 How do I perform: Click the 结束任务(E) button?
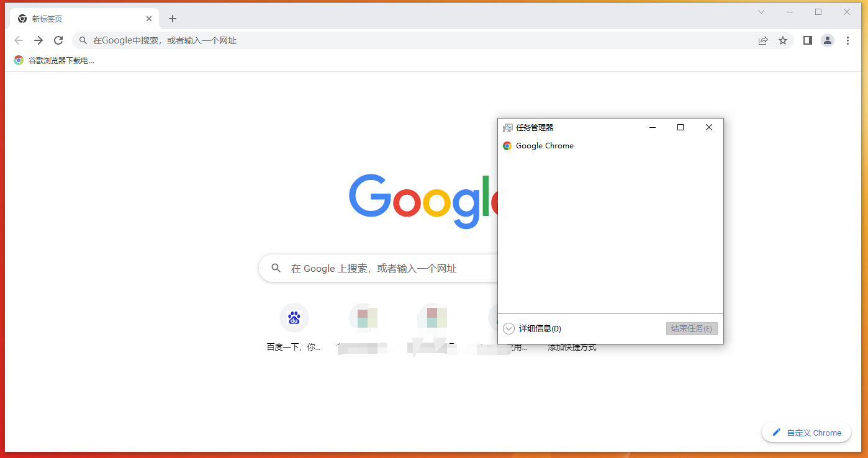click(692, 328)
